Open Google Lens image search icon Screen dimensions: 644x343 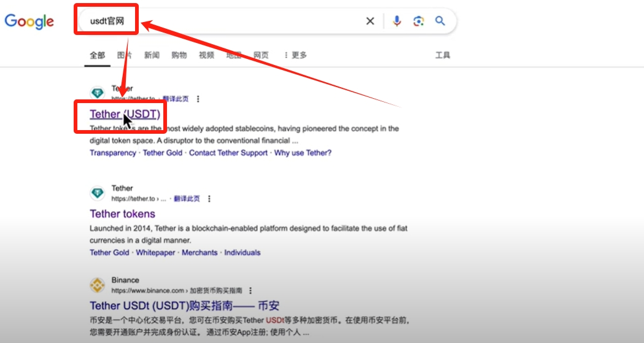click(x=419, y=21)
